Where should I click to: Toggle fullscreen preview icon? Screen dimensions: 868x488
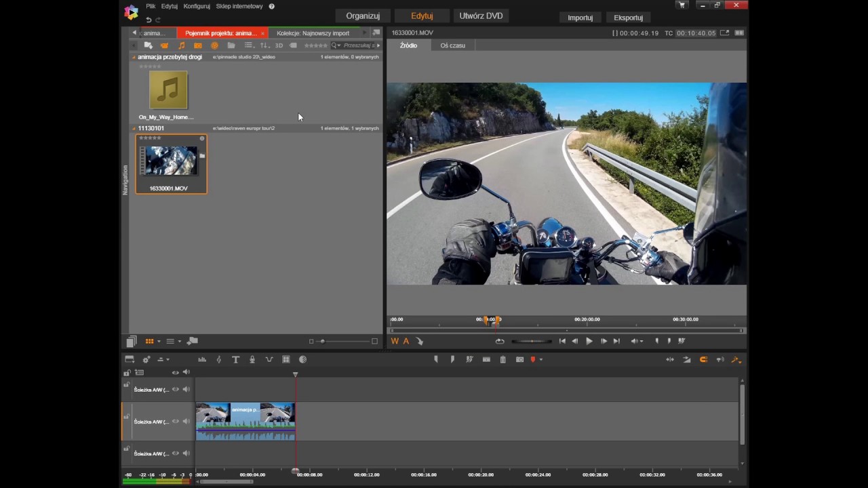pos(725,33)
